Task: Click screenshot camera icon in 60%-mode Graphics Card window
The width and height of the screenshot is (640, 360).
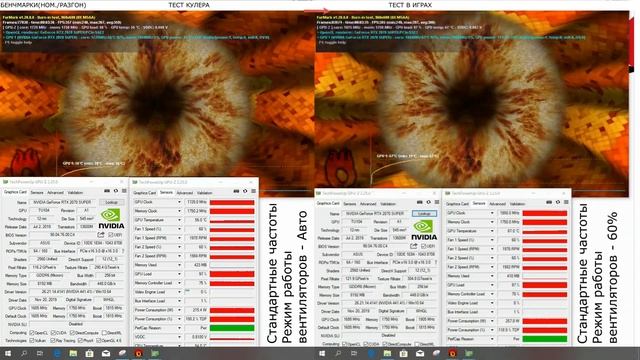Action: click(x=420, y=202)
